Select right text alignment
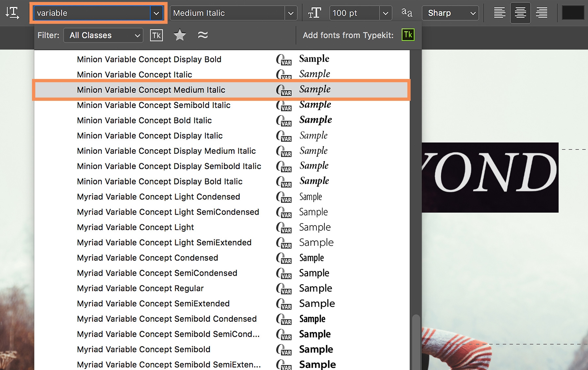Viewport: 588px width, 370px height. (541, 13)
